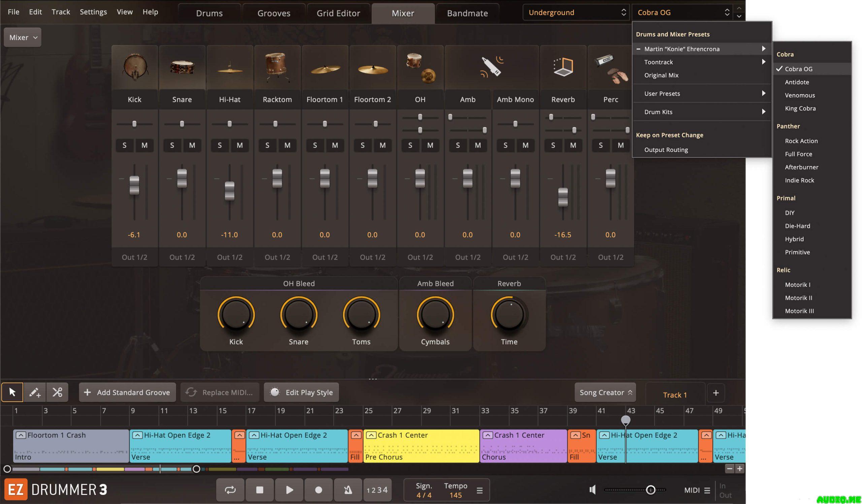Mute the Perc channel
The width and height of the screenshot is (862, 504).
(x=621, y=145)
